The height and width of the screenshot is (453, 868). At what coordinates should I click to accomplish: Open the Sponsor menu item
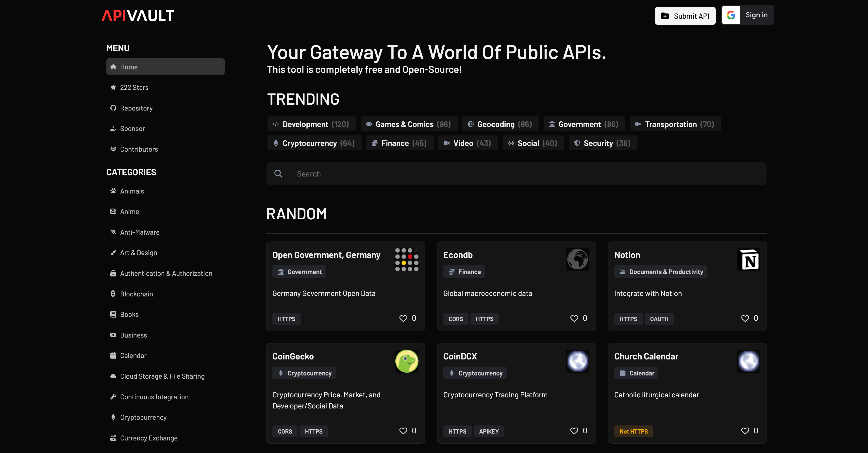(x=165, y=128)
